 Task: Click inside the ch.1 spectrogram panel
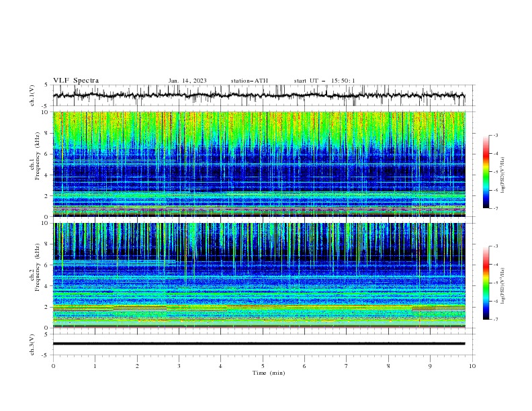(x=259, y=164)
